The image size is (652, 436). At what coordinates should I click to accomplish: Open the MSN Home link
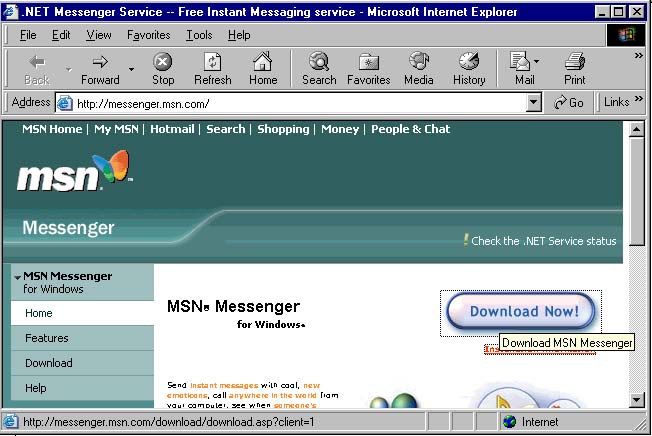(52, 129)
